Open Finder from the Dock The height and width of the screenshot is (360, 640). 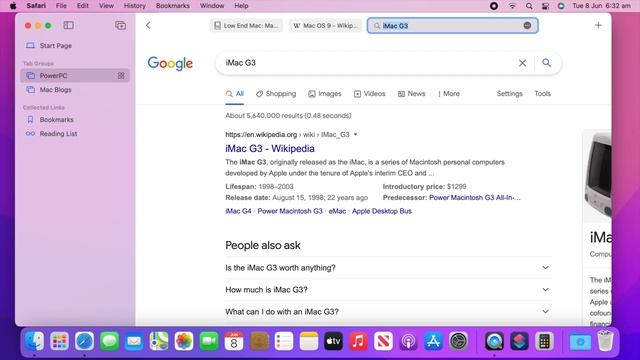(x=35, y=341)
